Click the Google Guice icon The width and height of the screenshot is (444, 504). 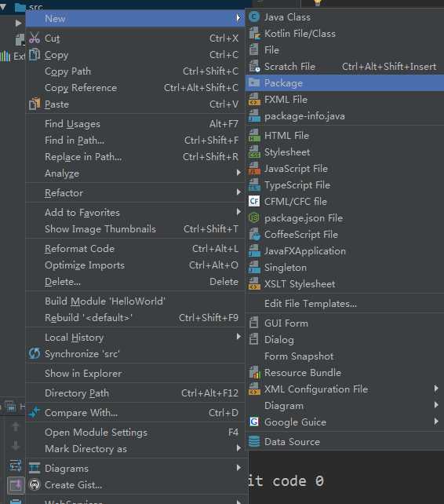(x=254, y=422)
